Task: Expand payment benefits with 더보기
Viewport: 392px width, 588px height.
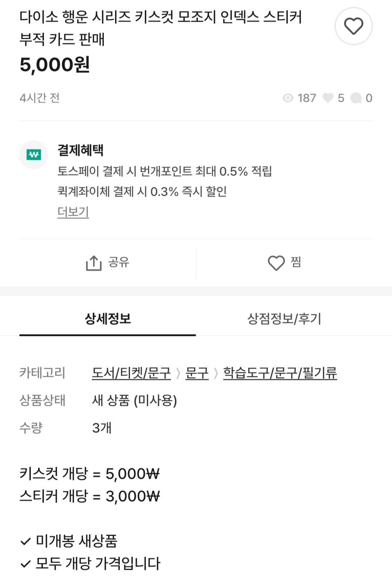Action: (73, 212)
